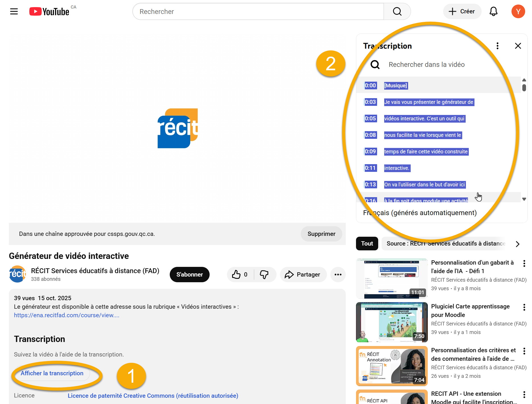Viewport: 532px width, 404px height.
Task: Open options for Plugiciel Carte apprentissage video
Action: (x=524, y=307)
